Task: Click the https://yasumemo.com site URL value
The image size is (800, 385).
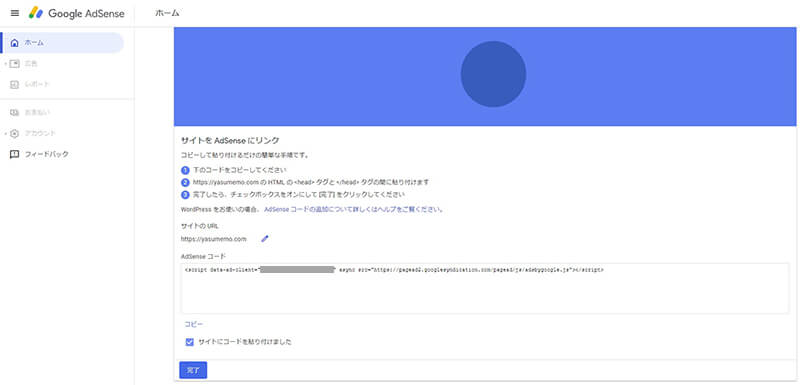Action: pos(214,239)
